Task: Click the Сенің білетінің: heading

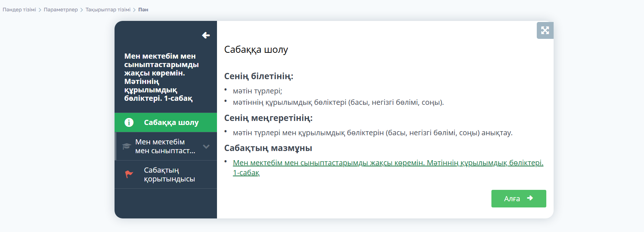Action: click(258, 76)
